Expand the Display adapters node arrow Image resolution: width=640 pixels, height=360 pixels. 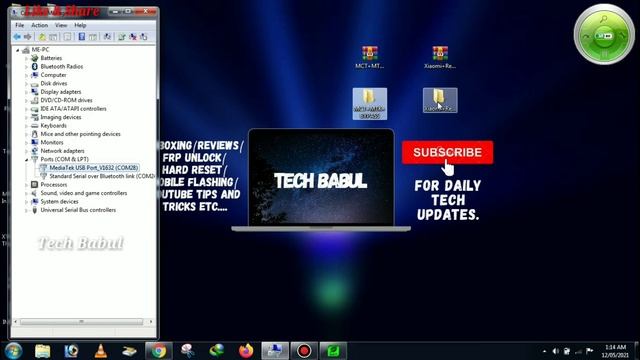27,92
